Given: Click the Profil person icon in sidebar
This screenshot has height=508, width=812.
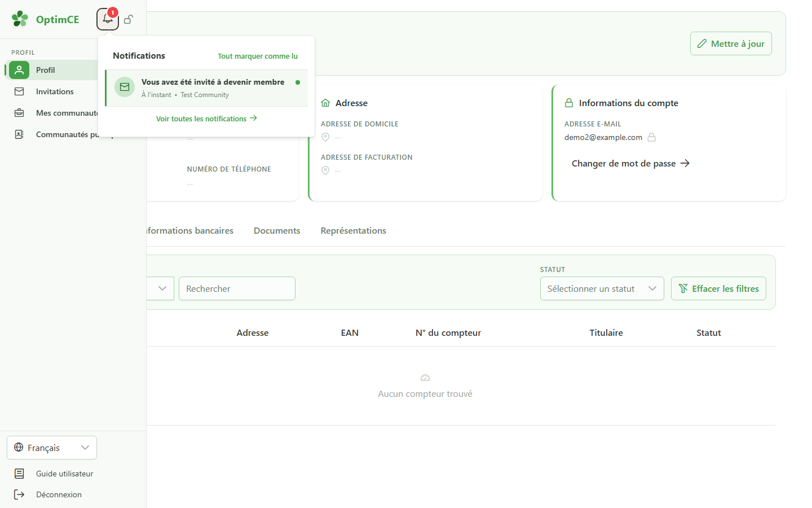Looking at the screenshot, I should [x=19, y=70].
